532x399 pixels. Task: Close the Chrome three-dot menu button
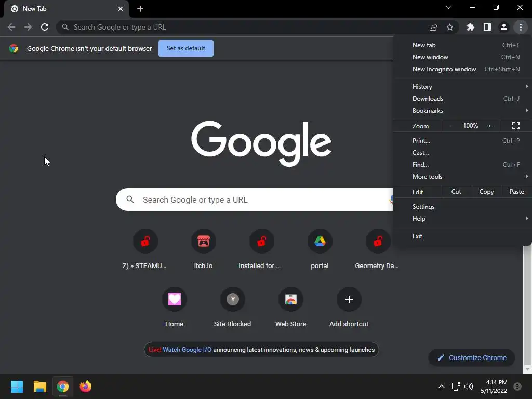click(x=521, y=27)
